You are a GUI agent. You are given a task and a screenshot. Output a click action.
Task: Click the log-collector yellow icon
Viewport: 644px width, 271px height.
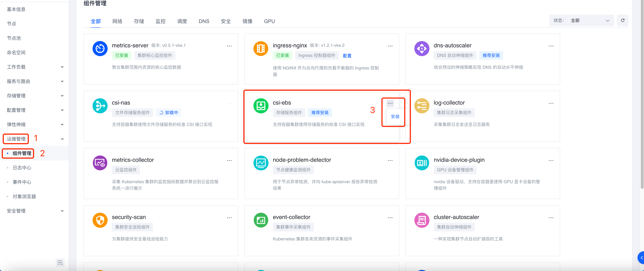[x=422, y=105]
